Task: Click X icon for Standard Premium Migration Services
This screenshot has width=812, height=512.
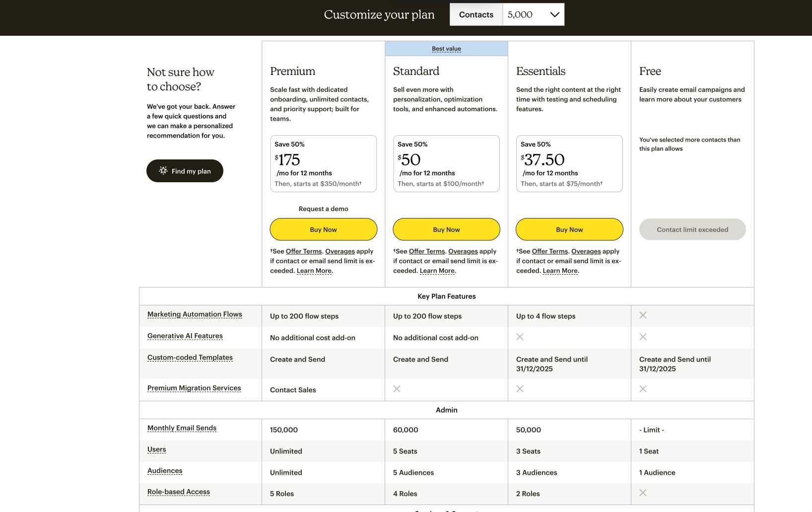Action: click(x=397, y=389)
